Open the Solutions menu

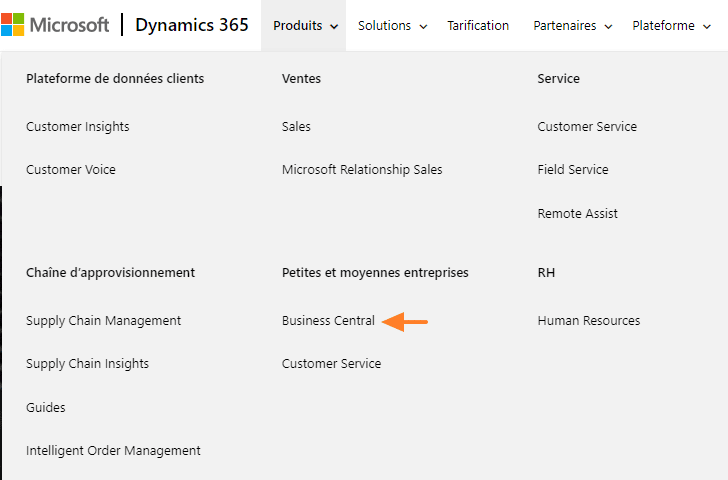pyautogui.click(x=392, y=26)
